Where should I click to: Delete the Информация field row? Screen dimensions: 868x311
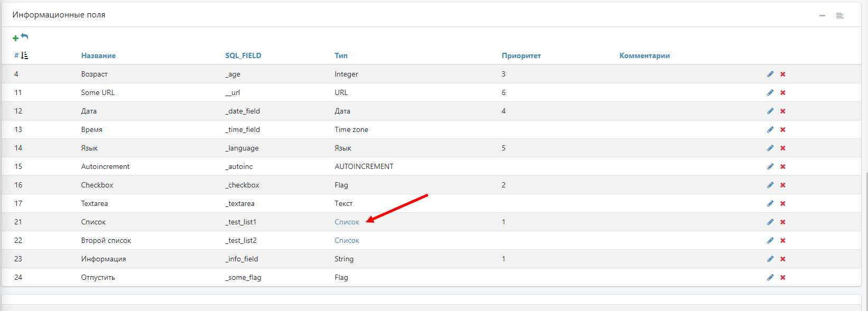point(783,259)
